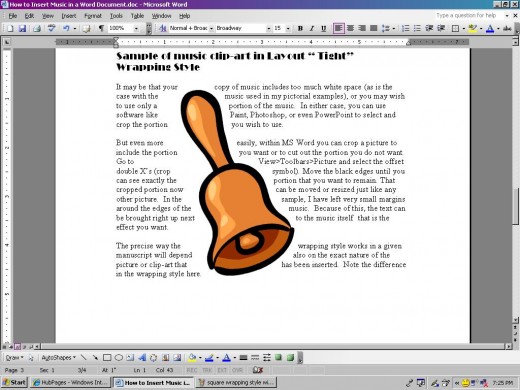520x390 pixels.
Task: Click the Undo arrow icon
Action: coord(66,29)
